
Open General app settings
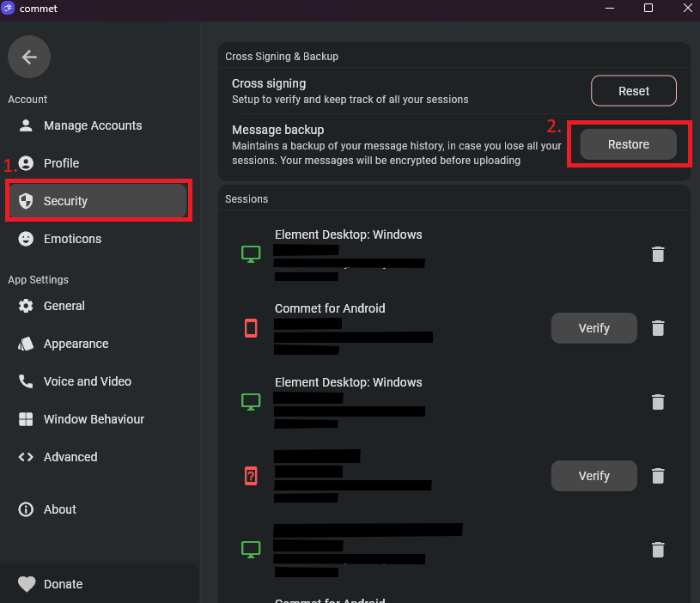coord(64,306)
